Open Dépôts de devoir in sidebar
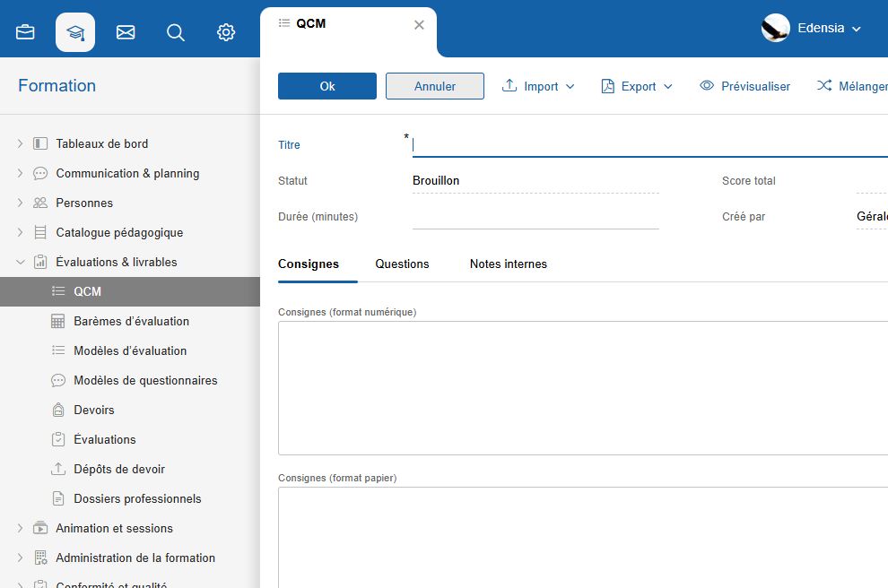Screen dimensions: 888x588 pyautogui.click(x=119, y=469)
